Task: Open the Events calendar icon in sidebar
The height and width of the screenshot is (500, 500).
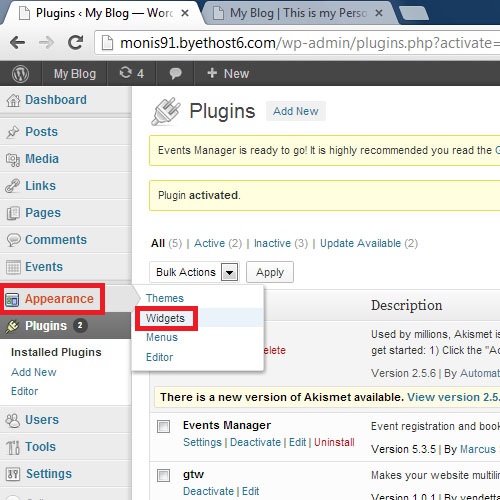Action: 13,267
